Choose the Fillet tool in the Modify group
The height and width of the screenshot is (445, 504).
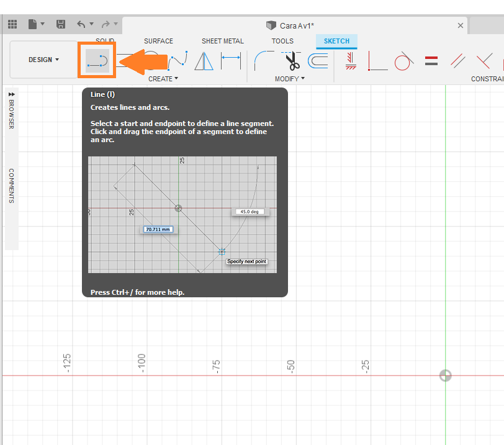click(x=264, y=60)
